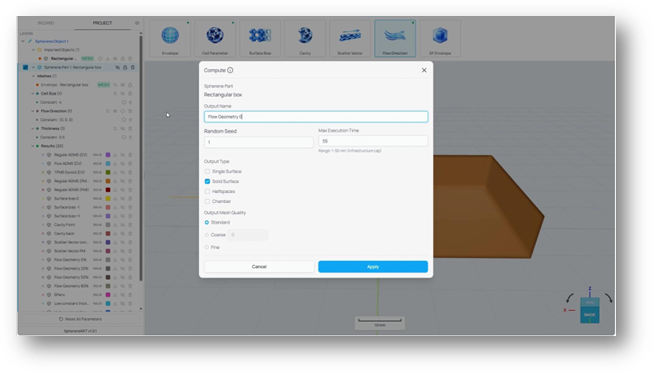The image size is (654, 374).
Task: Focus the Output Name input field
Action: tap(316, 117)
